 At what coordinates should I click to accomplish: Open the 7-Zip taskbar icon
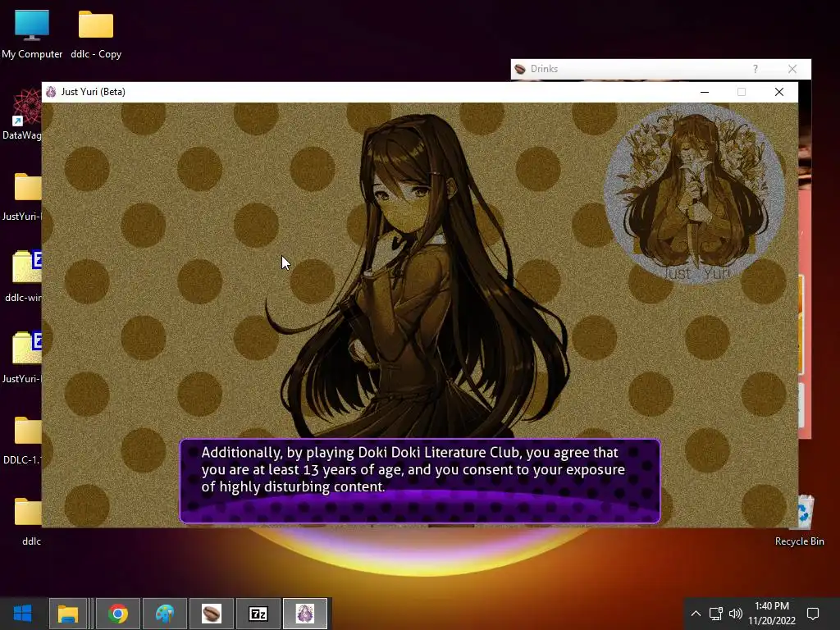coord(258,614)
